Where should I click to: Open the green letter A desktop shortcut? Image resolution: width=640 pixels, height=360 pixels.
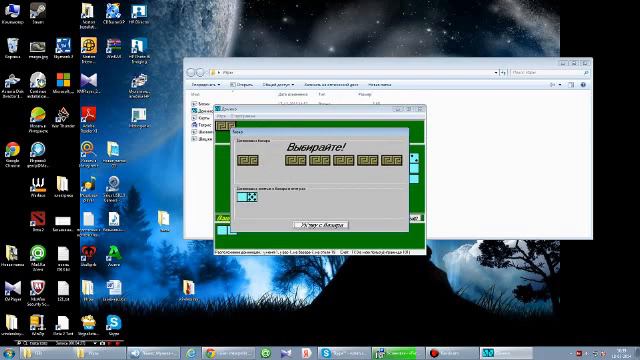click(113, 256)
